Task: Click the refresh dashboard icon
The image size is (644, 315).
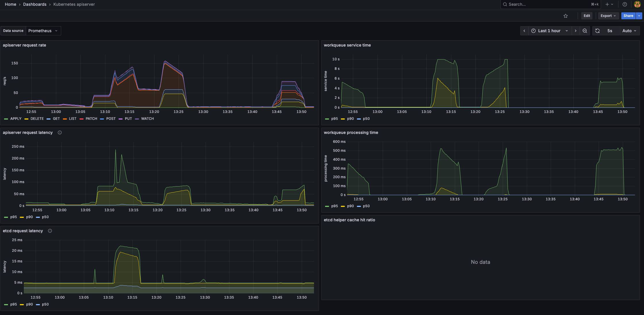Action: [597, 31]
